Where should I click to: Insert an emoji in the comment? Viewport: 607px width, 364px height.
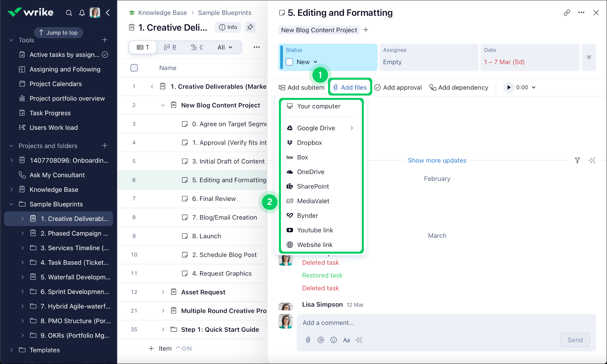click(x=333, y=340)
